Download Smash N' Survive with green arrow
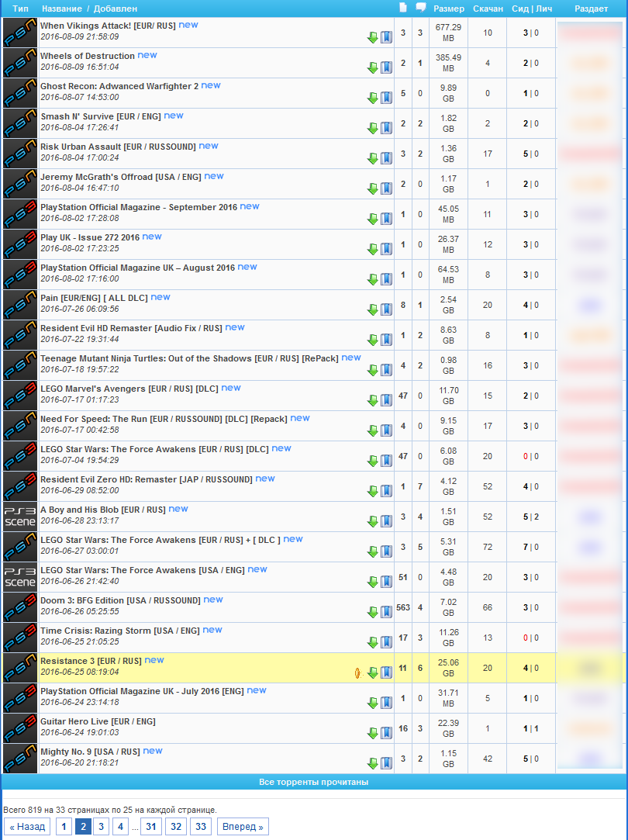 tap(373, 129)
